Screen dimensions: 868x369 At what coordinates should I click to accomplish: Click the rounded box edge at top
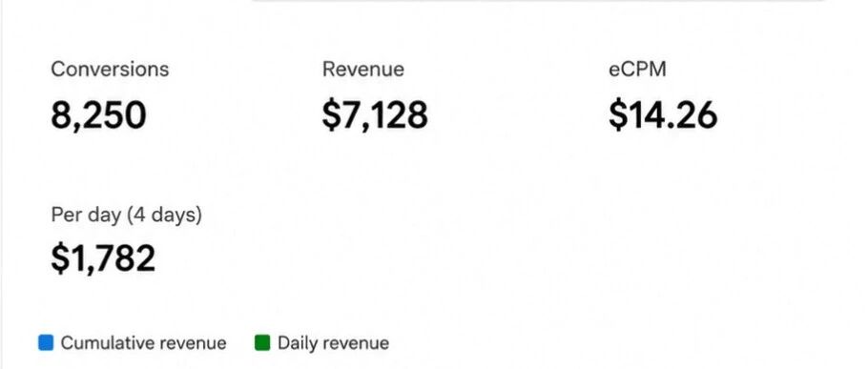[x=540, y=1]
